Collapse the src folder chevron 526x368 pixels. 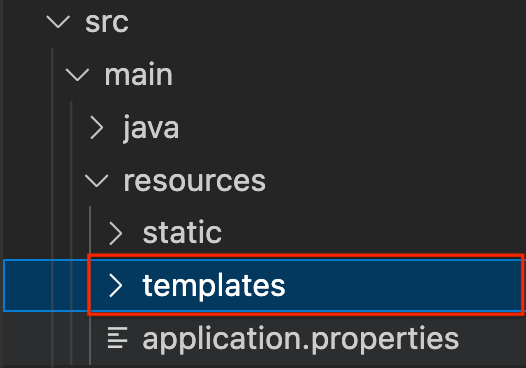point(58,22)
